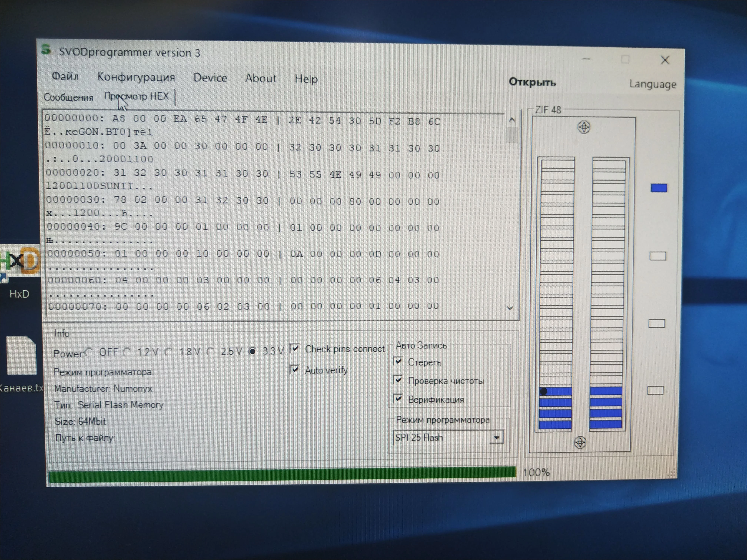
Task: Click the top crosshair icon in ZIF 48
Action: [x=584, y=127]
